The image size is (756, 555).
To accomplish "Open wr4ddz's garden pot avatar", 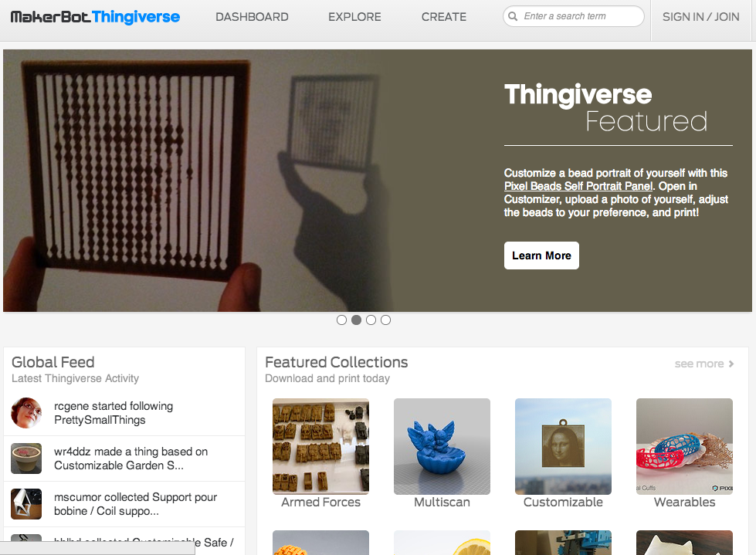I will 26,459.
